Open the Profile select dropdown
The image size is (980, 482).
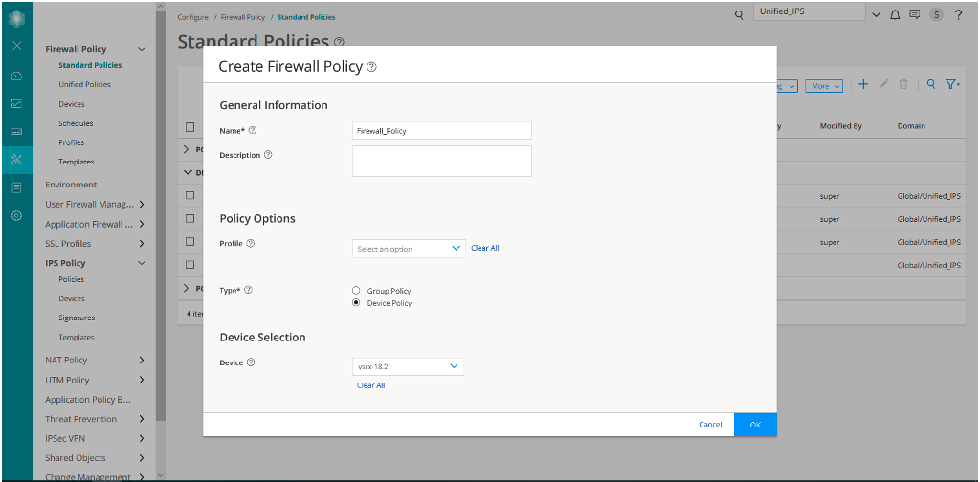(409, 249)
